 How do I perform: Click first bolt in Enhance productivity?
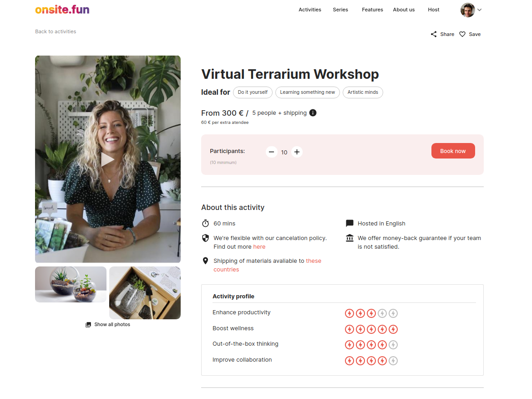click(350, 313)
